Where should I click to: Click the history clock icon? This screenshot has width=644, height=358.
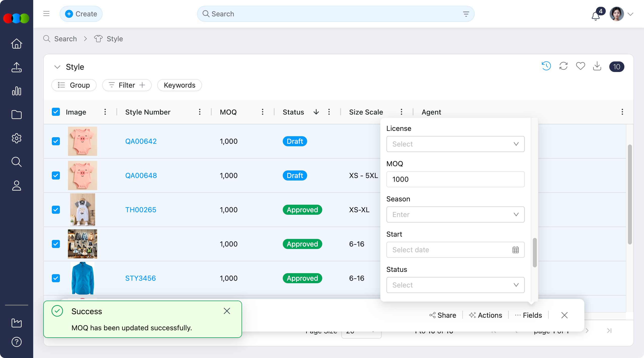(x=546, y=66)
